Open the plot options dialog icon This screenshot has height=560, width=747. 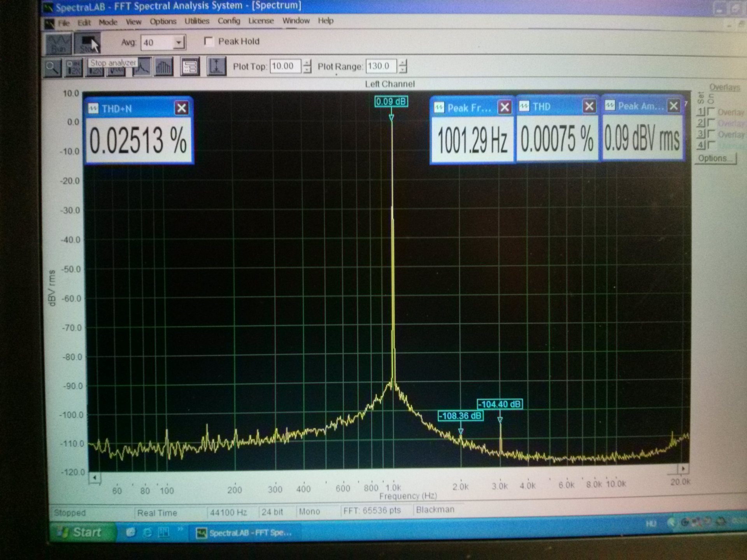(x=190, y=67)
